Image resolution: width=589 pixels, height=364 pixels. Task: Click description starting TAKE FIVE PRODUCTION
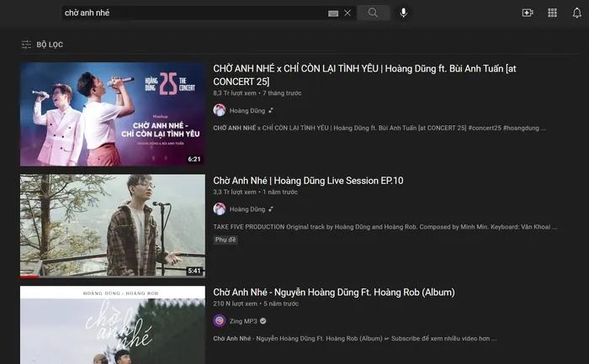[x=385, y=227]
